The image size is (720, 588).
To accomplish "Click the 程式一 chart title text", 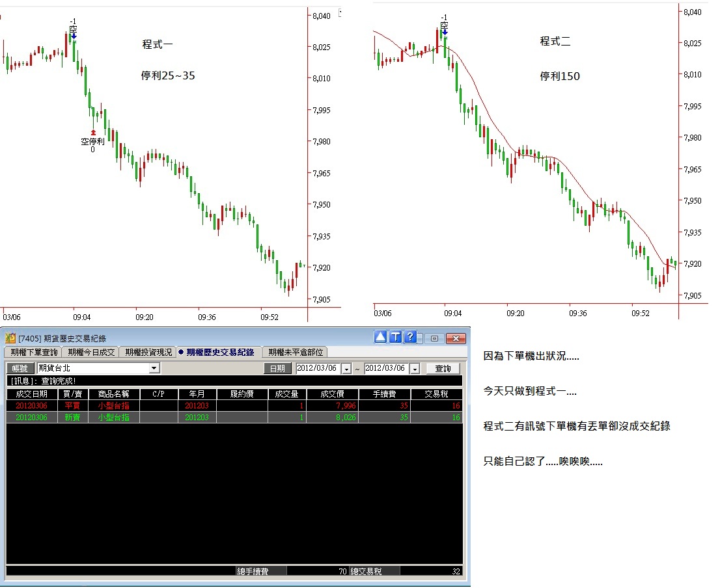I will 158,44.
